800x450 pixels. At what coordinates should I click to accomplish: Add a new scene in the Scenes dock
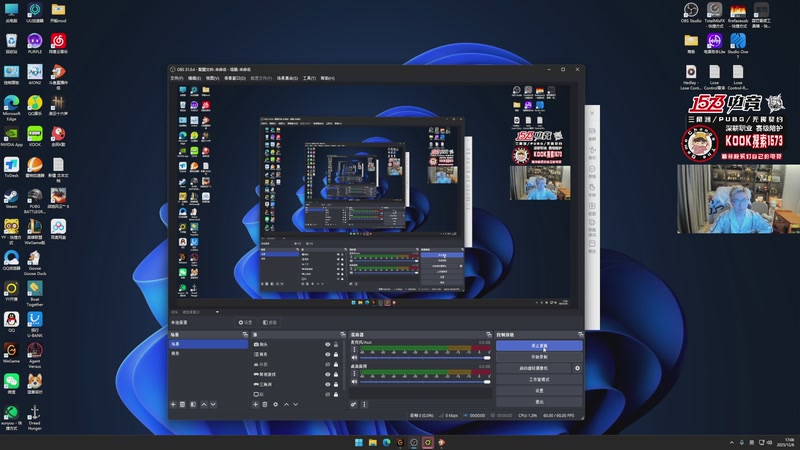click(x=173, y=405)
